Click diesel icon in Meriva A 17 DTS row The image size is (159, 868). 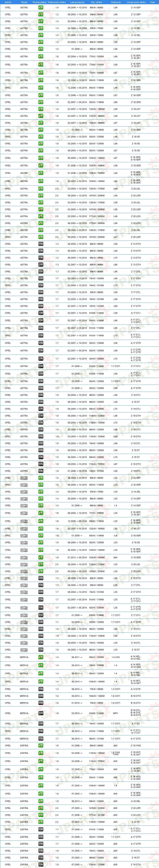tap(40, 739)
